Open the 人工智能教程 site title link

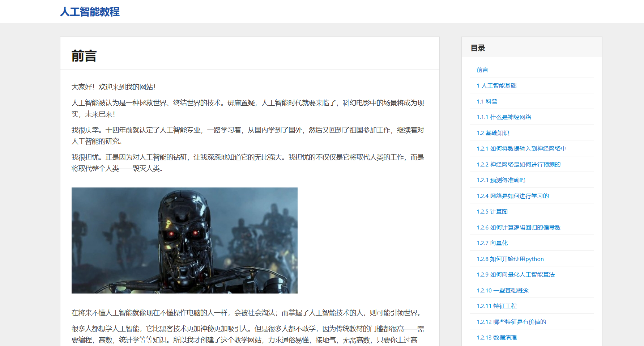pos(90,12)
